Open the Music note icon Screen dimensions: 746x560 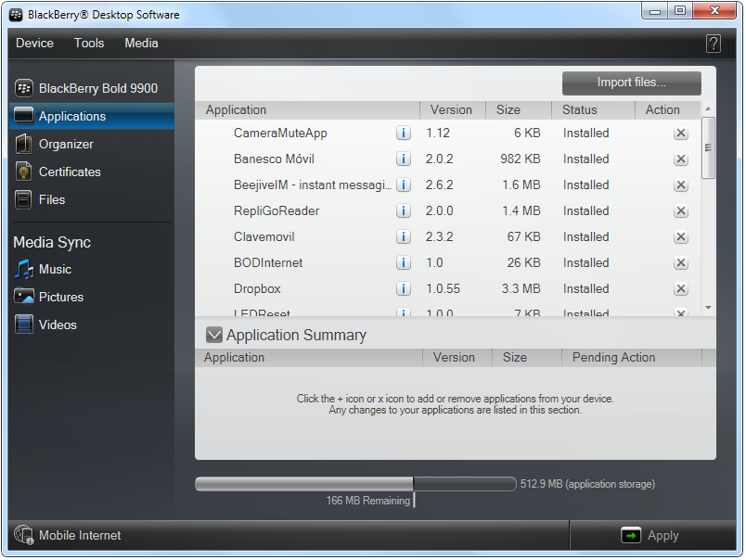tap(24, 269)
